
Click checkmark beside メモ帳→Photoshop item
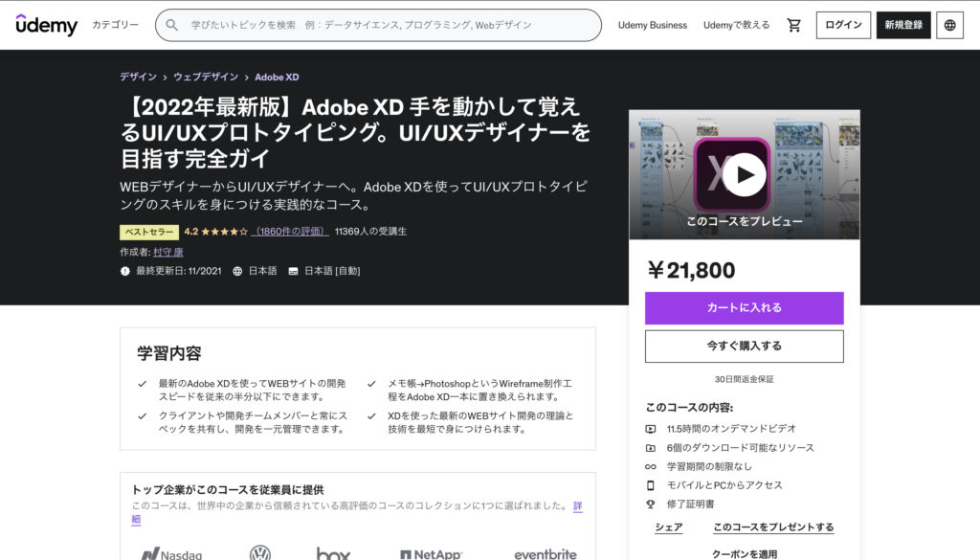pos(371,384)
